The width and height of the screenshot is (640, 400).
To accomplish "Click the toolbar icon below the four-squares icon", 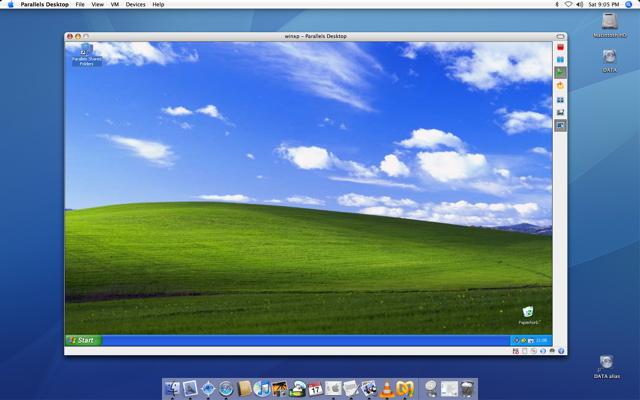I will click(x=560, y=112).
